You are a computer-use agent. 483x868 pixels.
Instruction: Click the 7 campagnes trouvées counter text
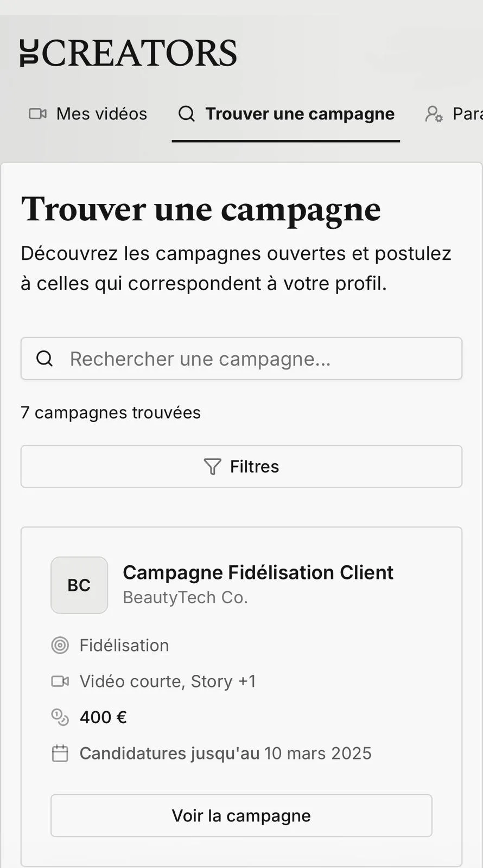[x=110, y=412]
